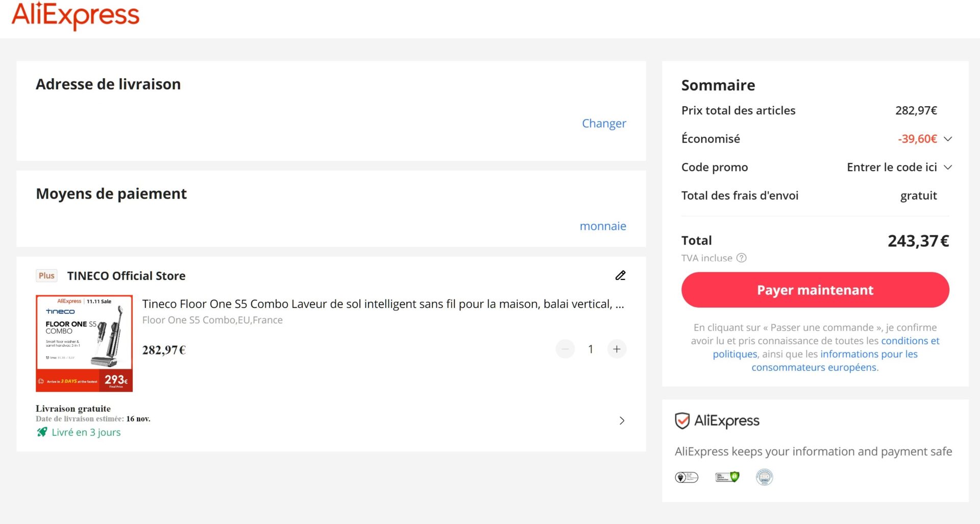Click the total amount 243,37€
The height and width of the screenshot is (524, 980).
pos(918,241)
